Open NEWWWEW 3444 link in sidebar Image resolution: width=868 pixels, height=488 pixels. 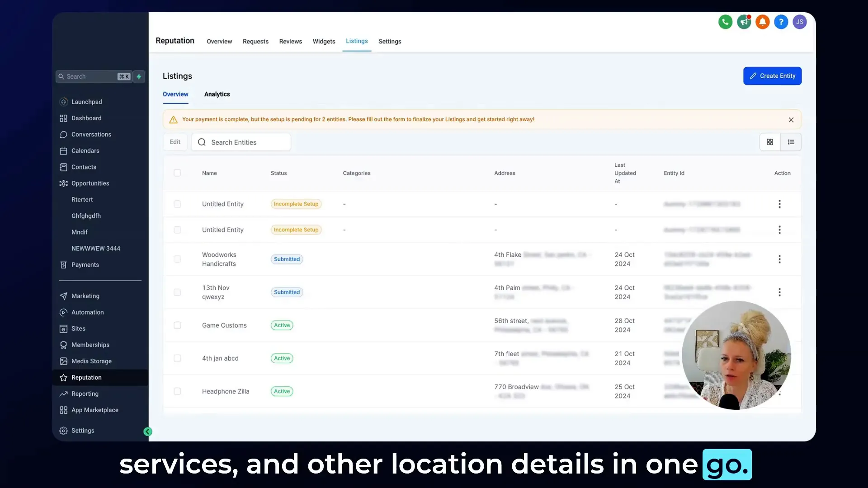click(x=96, y=248)
